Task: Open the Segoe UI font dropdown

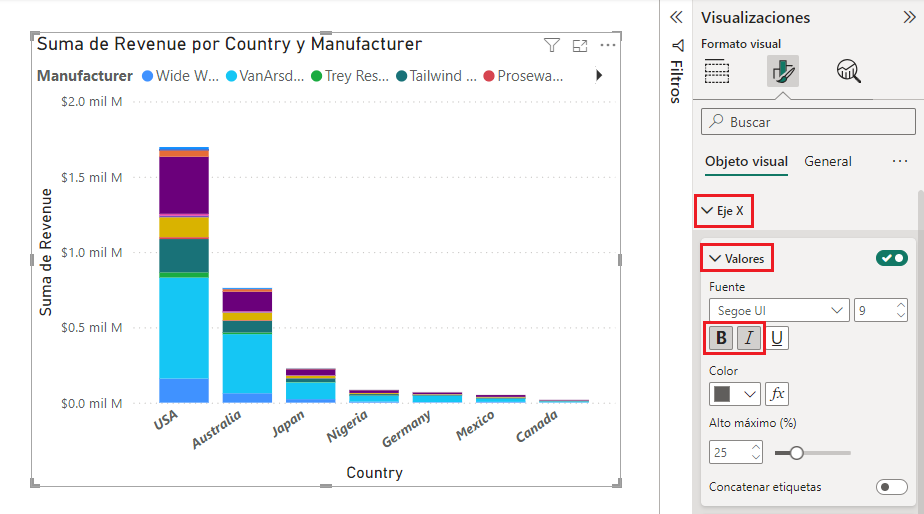Action: [779, 310]
